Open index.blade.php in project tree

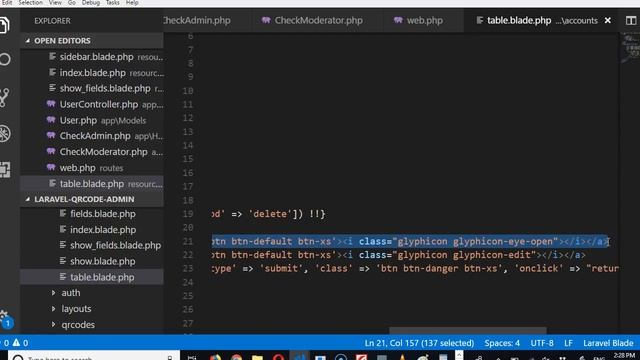point(92,230)
